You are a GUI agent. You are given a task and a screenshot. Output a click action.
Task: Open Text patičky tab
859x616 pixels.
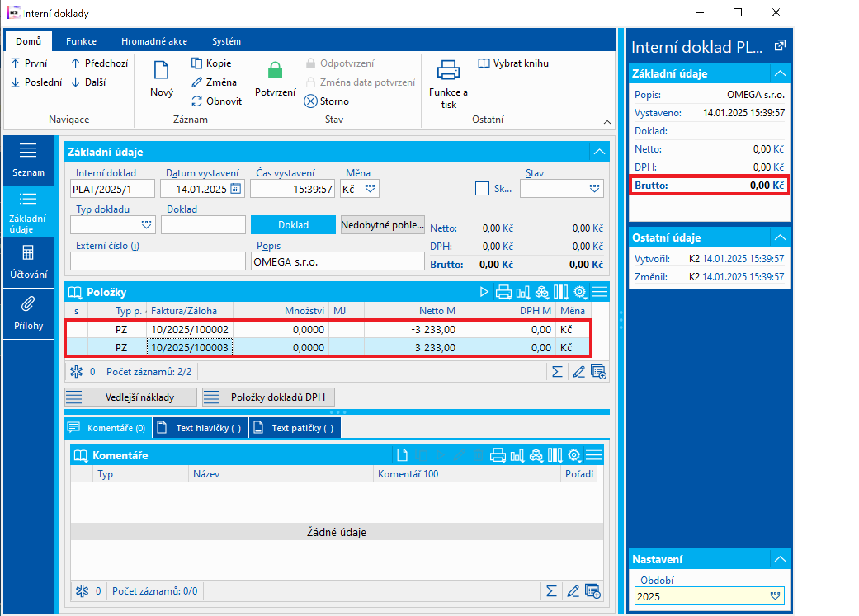[x=295, y=428]
